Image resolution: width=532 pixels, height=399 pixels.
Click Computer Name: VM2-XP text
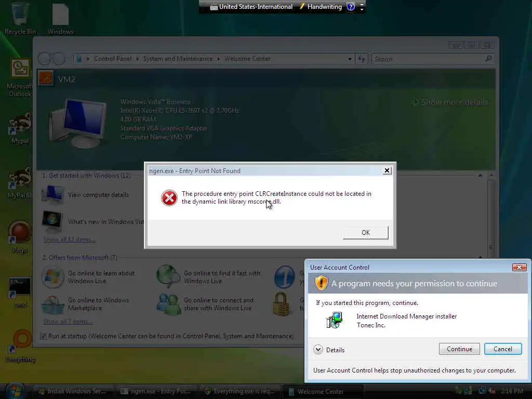156,137
